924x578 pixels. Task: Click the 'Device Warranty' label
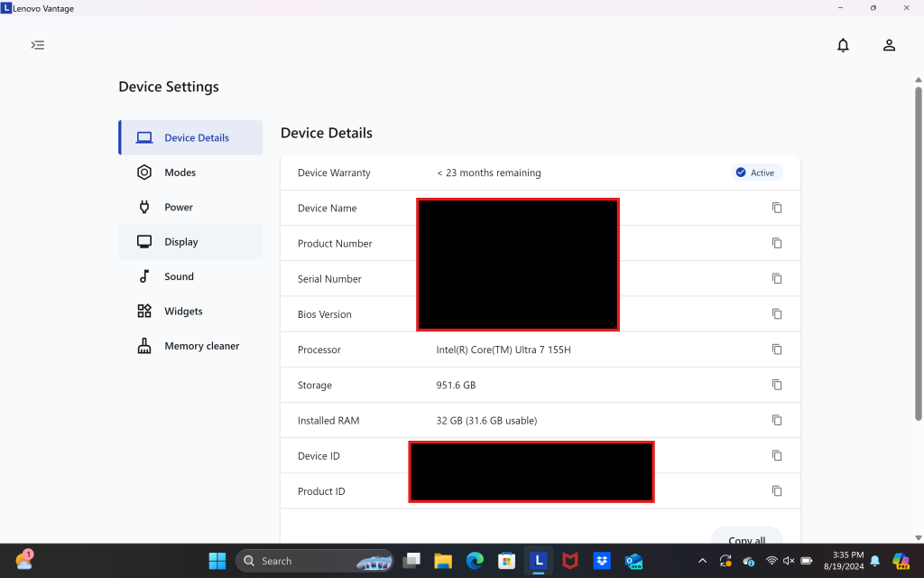[x=334, y=172]
